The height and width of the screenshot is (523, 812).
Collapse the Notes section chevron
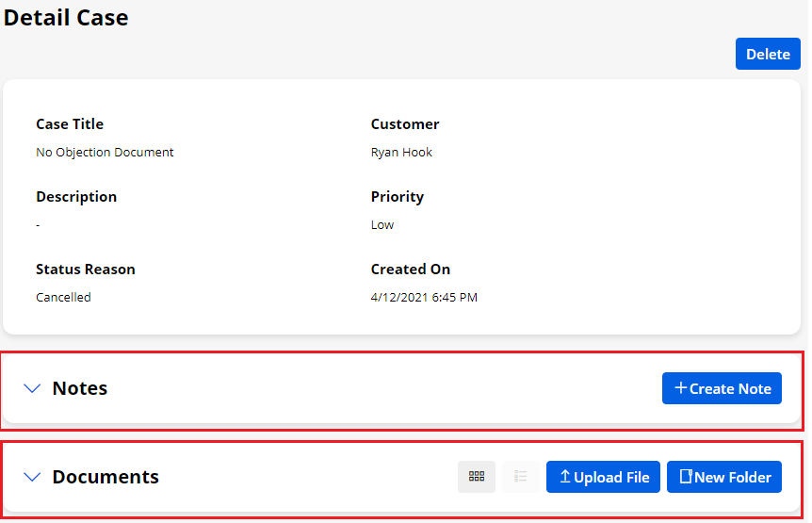[32, 388]
